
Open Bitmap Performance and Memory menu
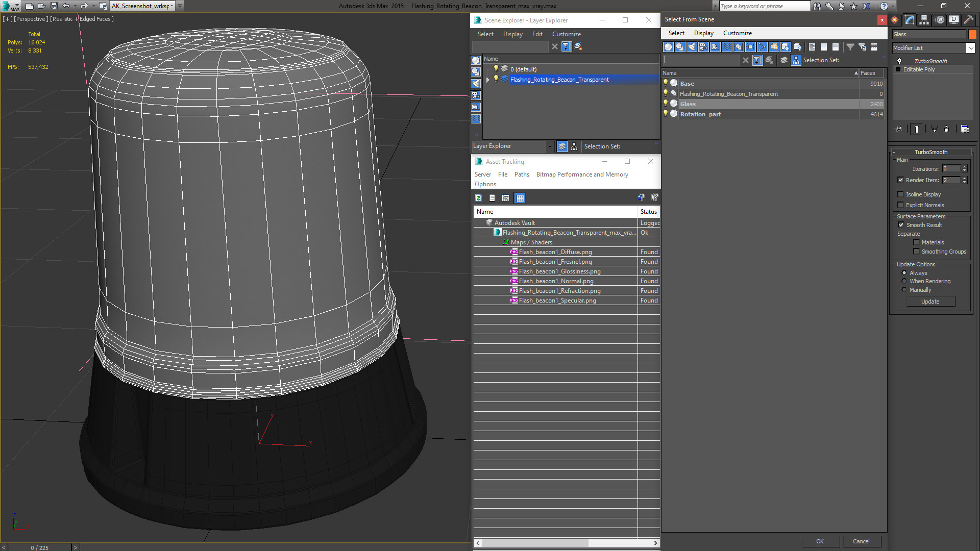pyautogui.click(x=582, y=174)
